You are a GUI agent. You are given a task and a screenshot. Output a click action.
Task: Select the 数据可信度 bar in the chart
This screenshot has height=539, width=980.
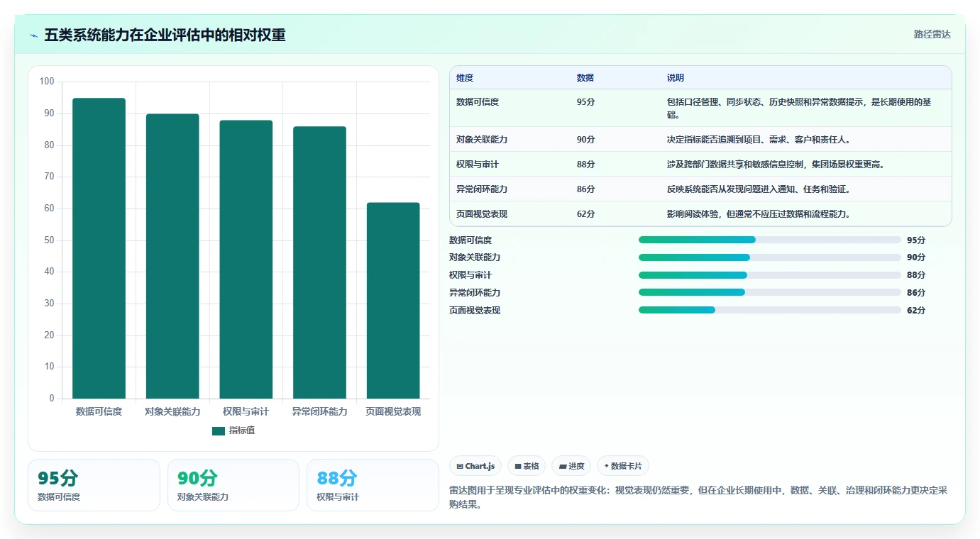click(99, 248)
